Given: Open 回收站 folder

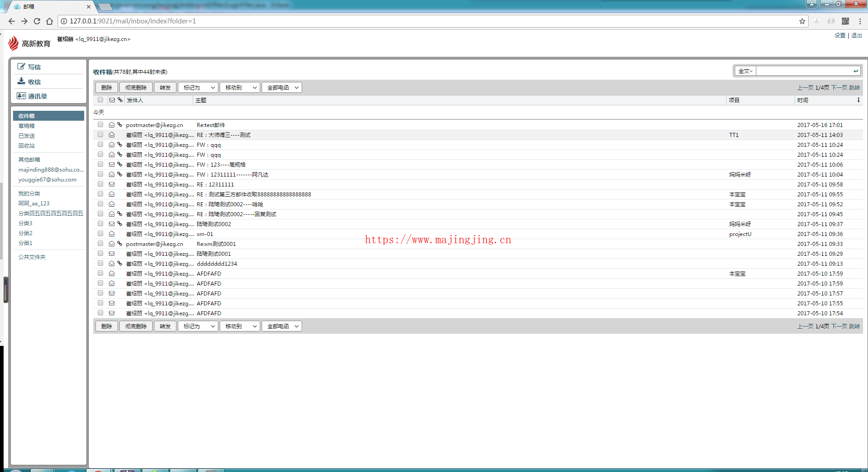Looking at the screenshot, I should click(x=27, y=145).
